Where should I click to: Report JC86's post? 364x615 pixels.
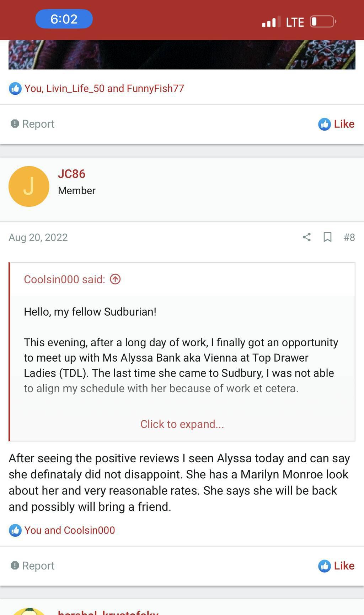click(33, 566)
